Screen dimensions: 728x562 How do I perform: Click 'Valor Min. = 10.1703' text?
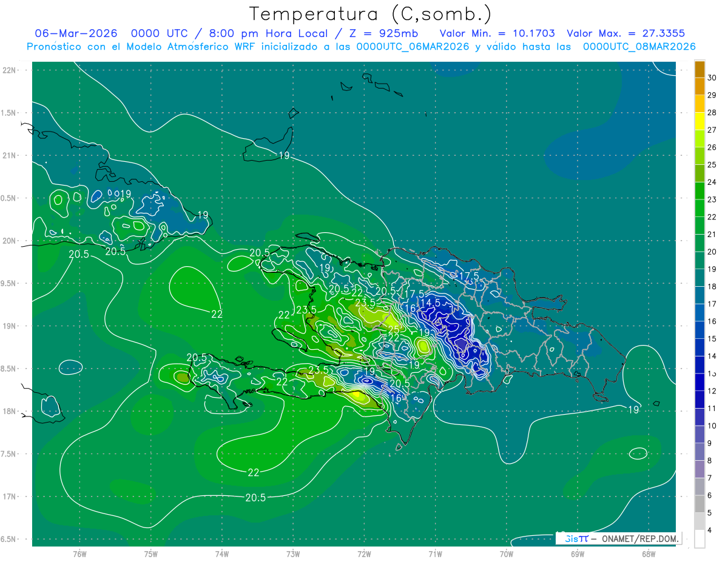[497, 33]
